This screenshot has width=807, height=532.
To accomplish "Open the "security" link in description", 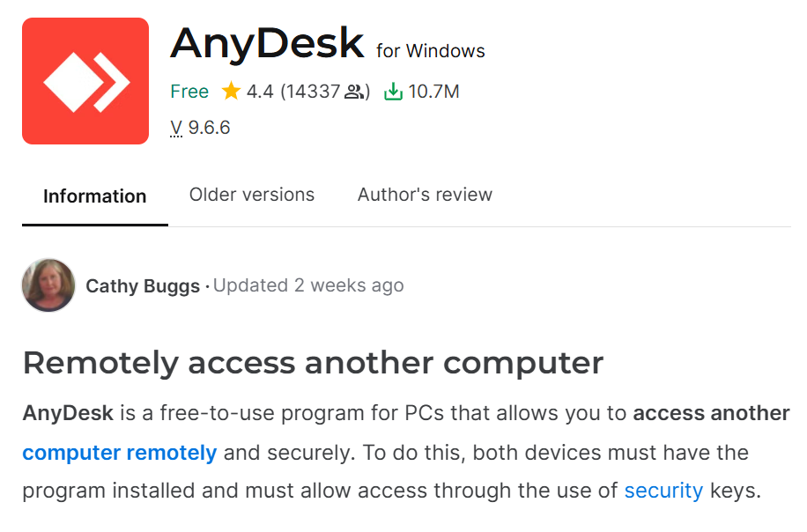I will pyautogui.click(x=663, y=491).
